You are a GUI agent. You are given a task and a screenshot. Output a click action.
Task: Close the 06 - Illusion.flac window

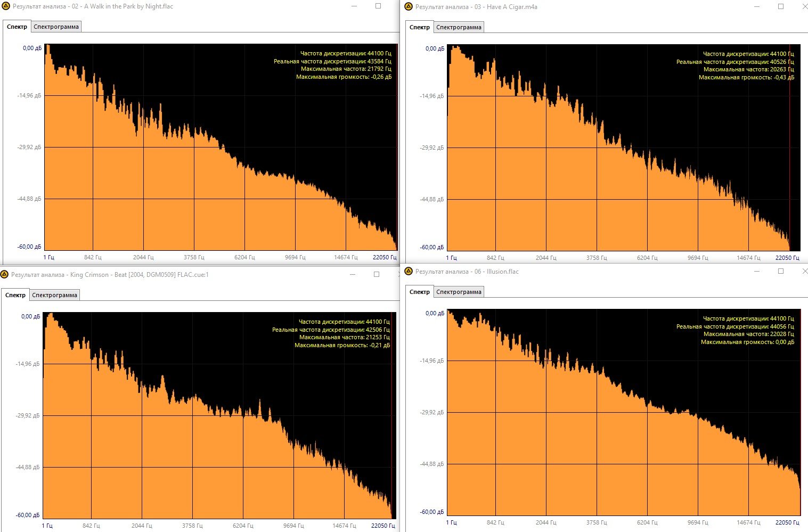click(x=804, y=272)
